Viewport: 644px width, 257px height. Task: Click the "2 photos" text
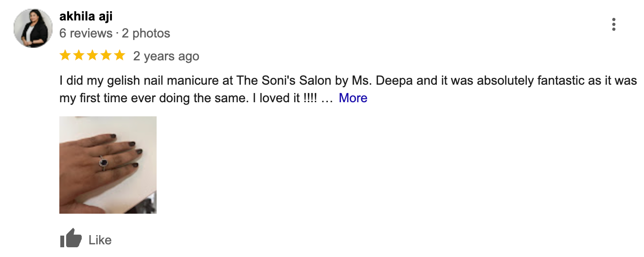(x=145, y=34)
